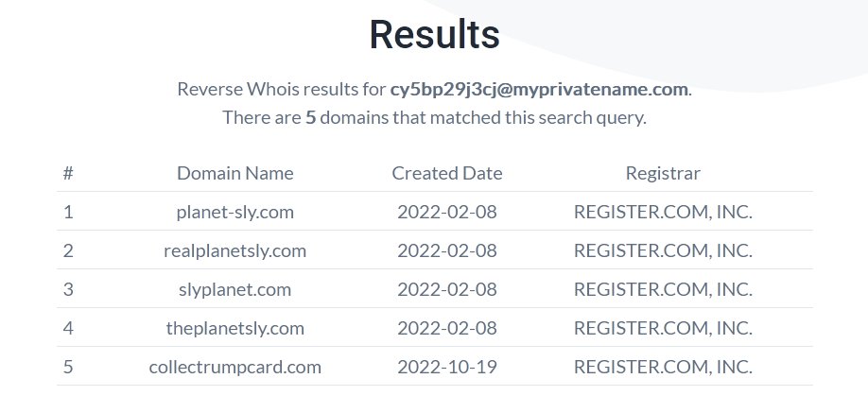Select the Created Date column header

point(446,173)
